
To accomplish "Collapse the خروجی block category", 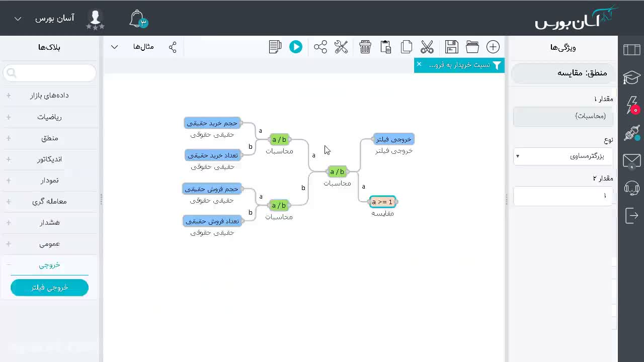I will point(49,264).
